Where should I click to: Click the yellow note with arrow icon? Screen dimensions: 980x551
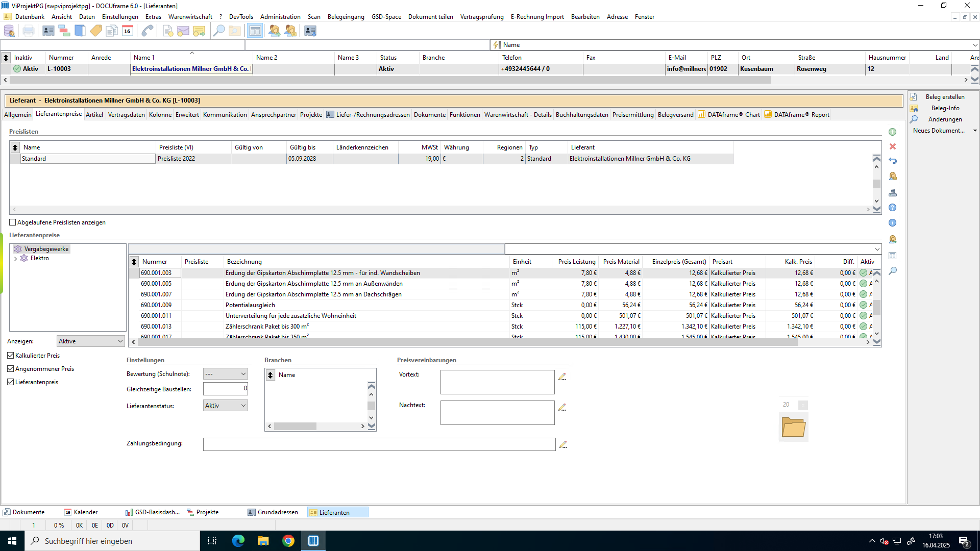pyautogui.click(x=199, y=31)
